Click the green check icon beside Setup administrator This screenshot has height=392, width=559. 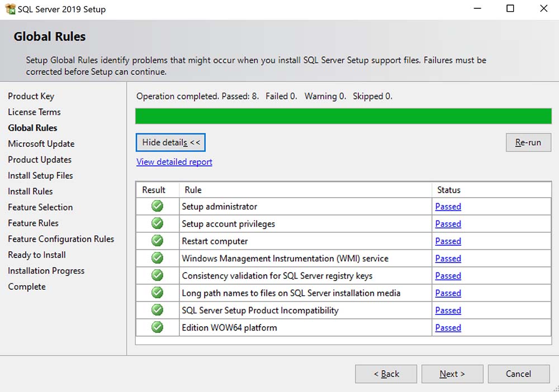[158, 207]
